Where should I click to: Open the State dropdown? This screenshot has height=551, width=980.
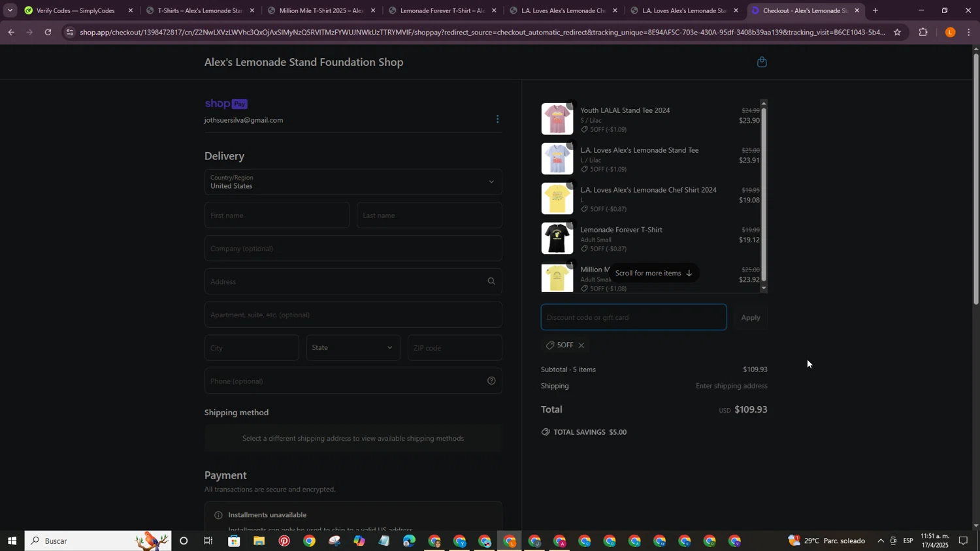(353, 348)
